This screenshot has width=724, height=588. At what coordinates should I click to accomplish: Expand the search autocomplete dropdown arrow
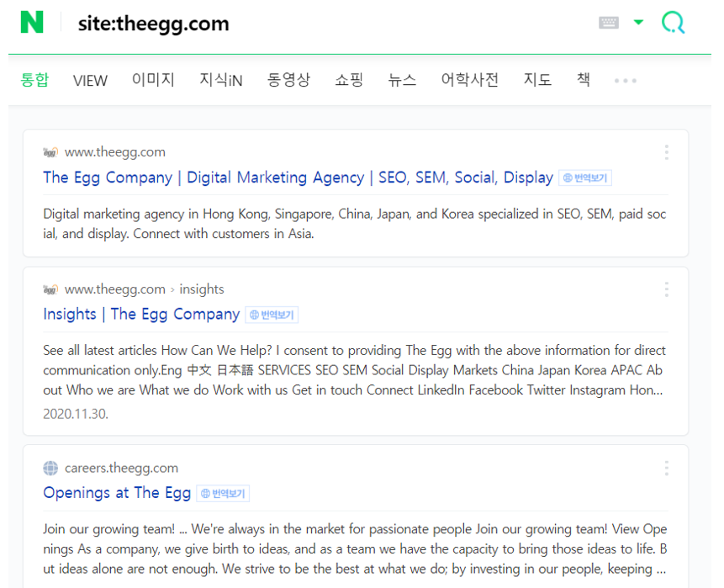point(638,22)
